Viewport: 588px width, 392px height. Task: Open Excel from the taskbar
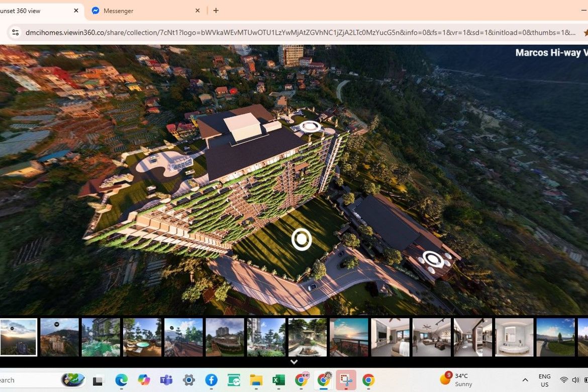(278, 380)
